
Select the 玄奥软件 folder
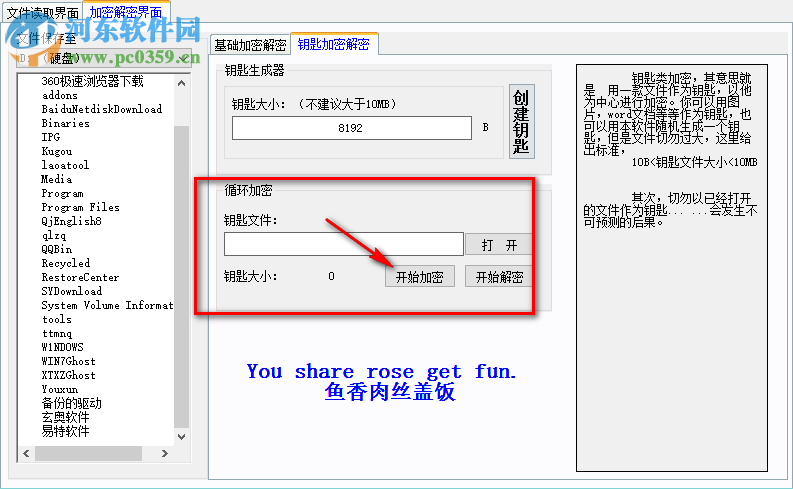pos(65,417)
